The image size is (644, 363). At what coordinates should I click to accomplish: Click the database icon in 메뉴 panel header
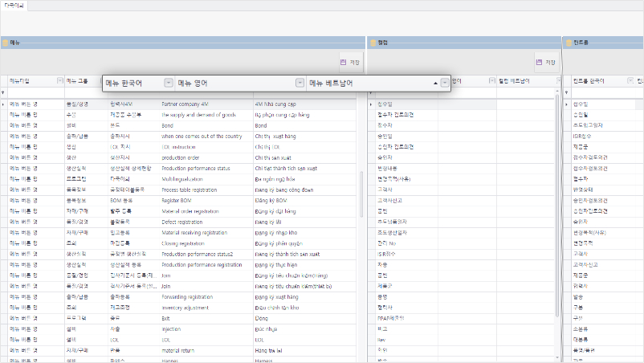tap(6, 43)
